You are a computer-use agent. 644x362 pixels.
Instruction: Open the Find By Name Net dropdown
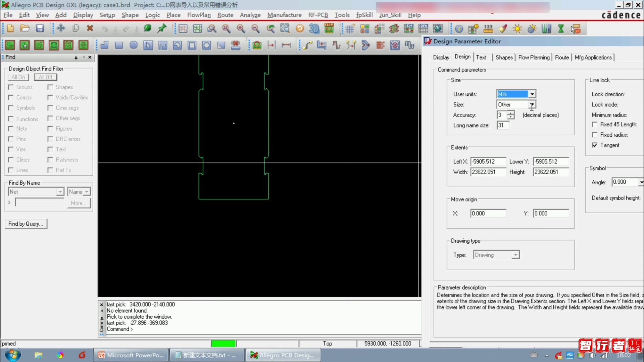point(60,192)
